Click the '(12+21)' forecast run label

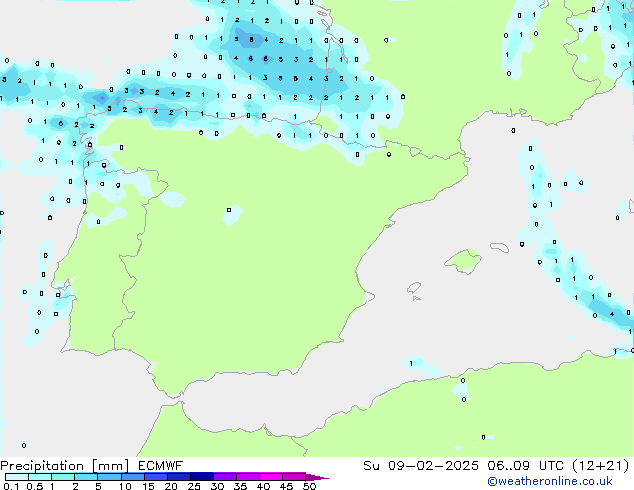(x=601, y=466)
